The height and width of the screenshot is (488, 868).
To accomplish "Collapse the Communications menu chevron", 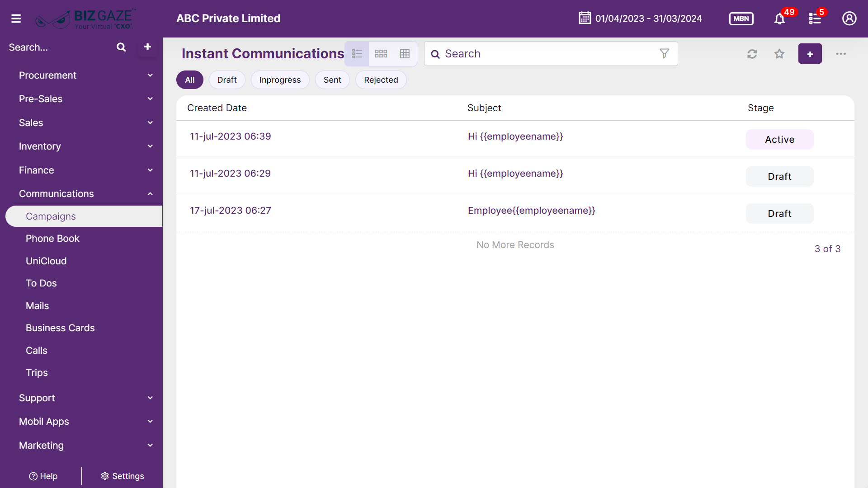I will (150, 193).
